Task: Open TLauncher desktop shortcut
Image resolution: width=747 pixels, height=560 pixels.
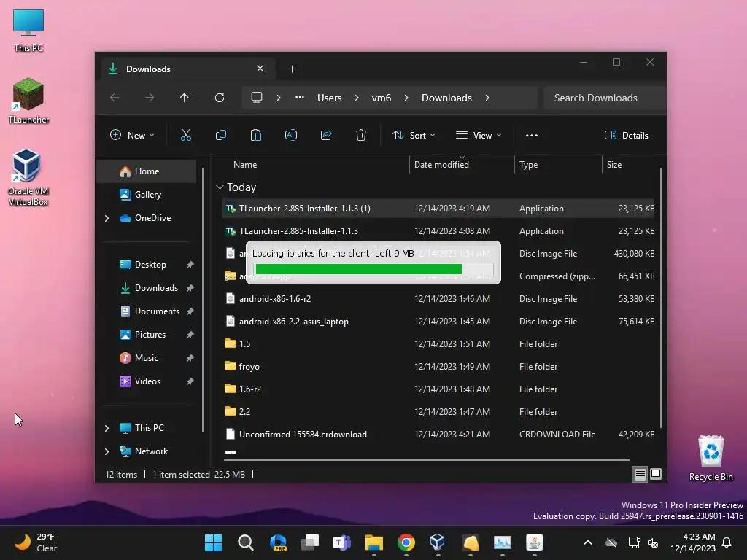Action: click(x=28, y=101)
